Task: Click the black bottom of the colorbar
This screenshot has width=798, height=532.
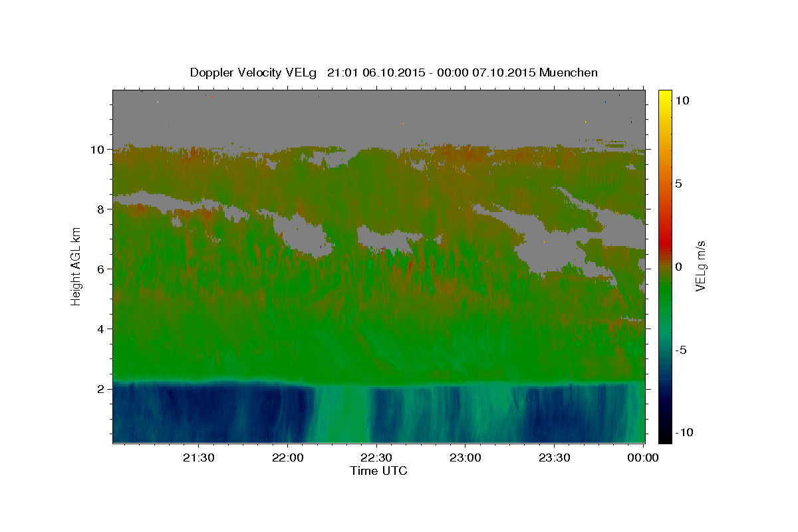Action: (x=665, y=436)
